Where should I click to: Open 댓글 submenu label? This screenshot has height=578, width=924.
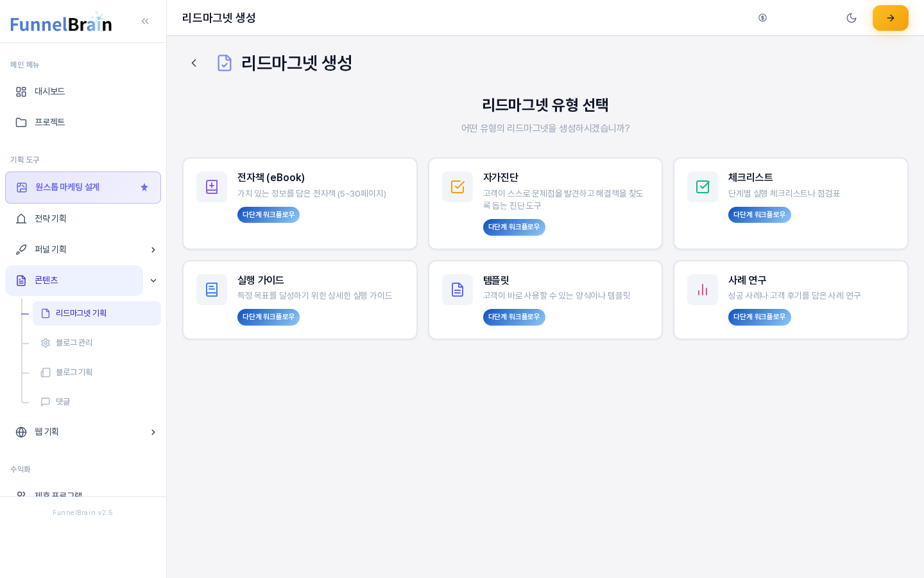[63, 402]
